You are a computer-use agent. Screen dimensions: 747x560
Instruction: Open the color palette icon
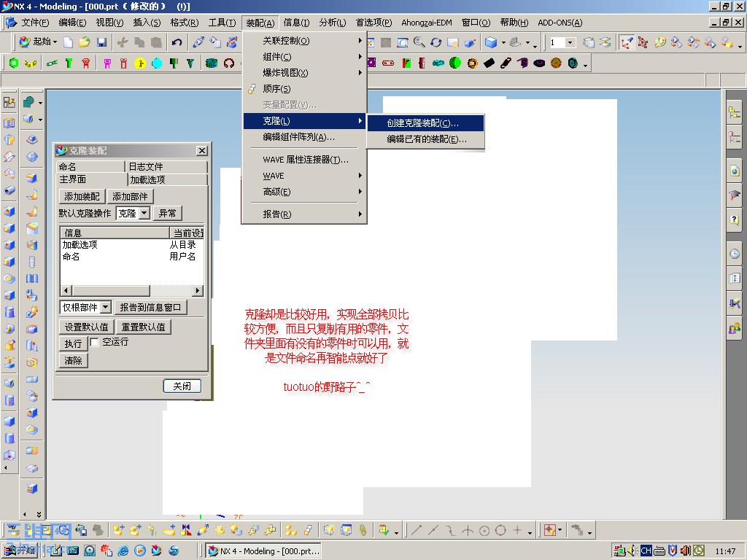coord(659,42)
